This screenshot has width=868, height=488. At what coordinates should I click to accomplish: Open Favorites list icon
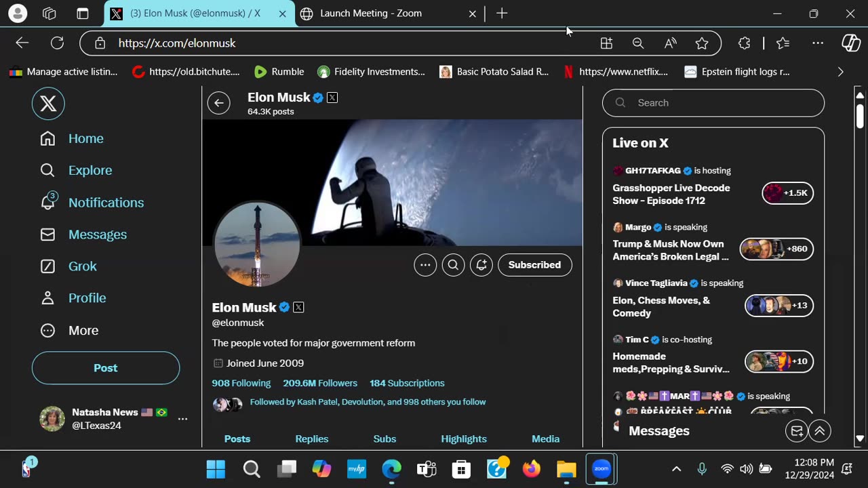[783, 43]
